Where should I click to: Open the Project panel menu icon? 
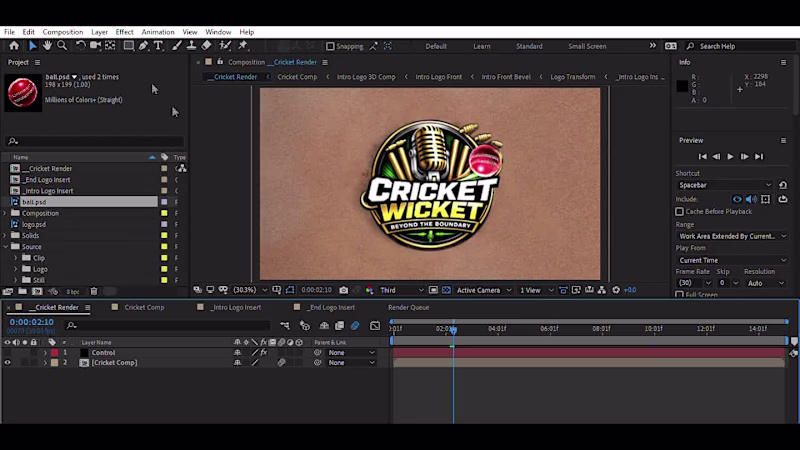37,62
